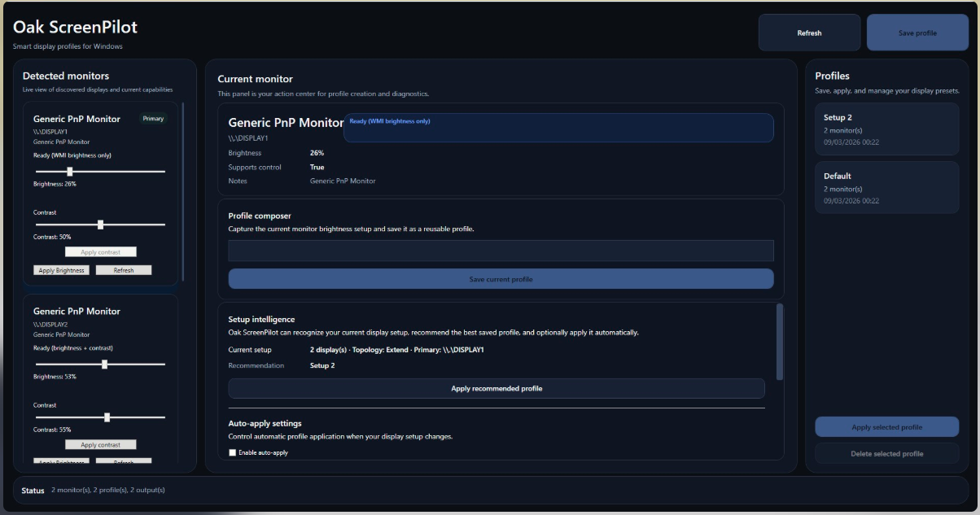Click the DISPLAY1 brightness slider handle

pos(70,172)
